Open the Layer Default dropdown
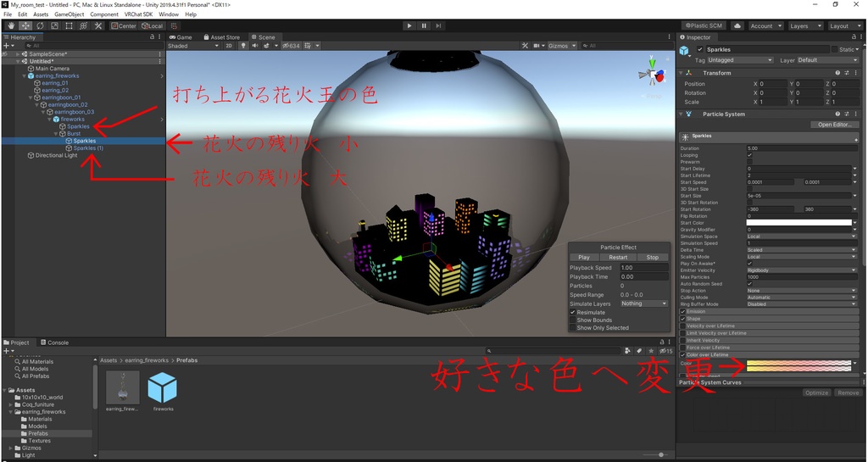Screen dimensions: 868x462 [827, 59]
